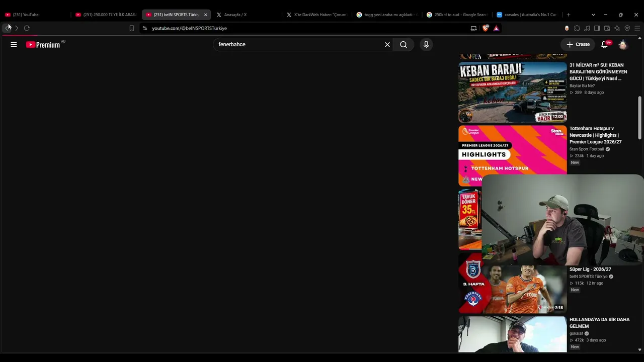The image size is (644, 362).
Task: Bookmark this page using the bookmark icon
Action: coord(132,28)
